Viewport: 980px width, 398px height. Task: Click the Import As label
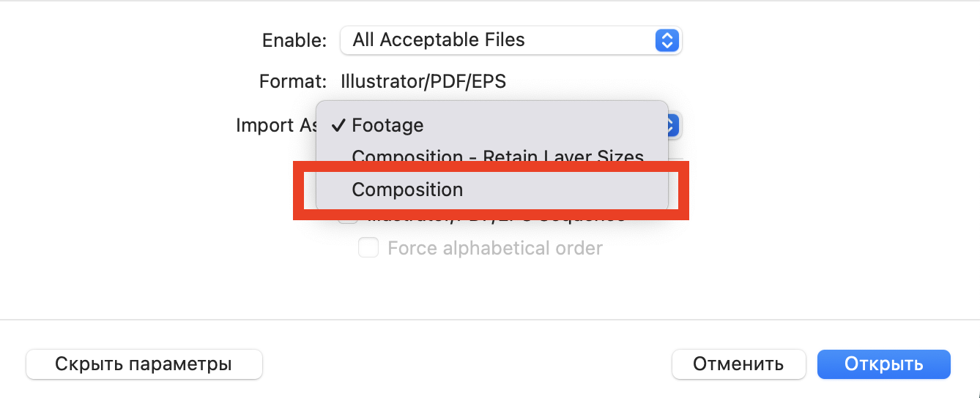tap(275, 126)
